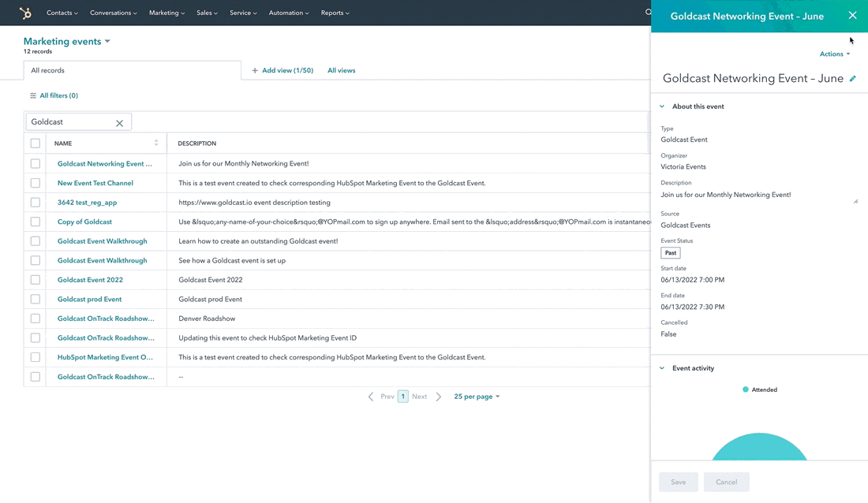
Task: Click the plus icon to add view
Action: (x=255, y=70)
